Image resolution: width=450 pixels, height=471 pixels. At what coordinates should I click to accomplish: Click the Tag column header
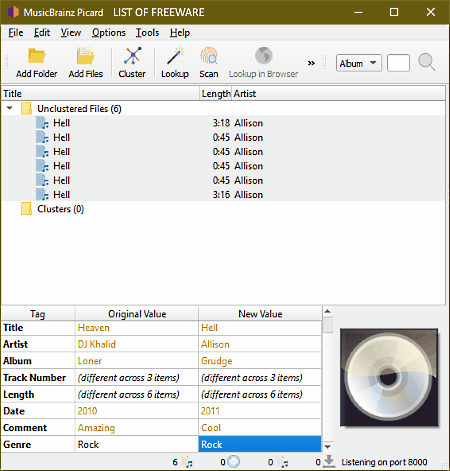(38, 314)
